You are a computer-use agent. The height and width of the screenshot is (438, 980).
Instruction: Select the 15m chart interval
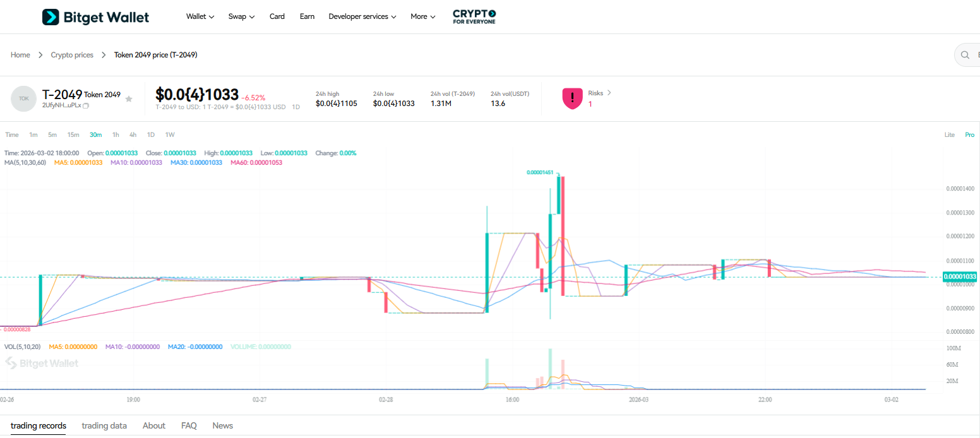click(x=73, y=134)
